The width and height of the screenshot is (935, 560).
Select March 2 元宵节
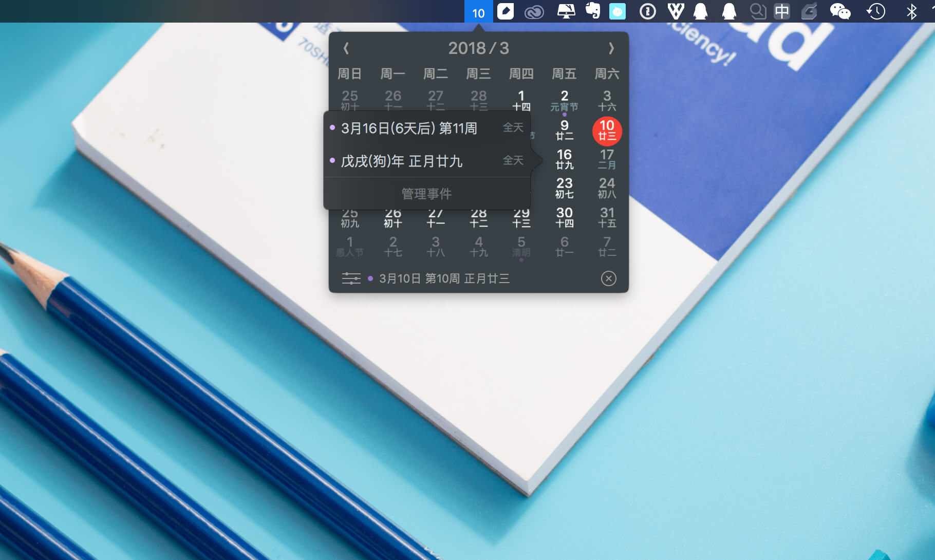click(564, 101)
